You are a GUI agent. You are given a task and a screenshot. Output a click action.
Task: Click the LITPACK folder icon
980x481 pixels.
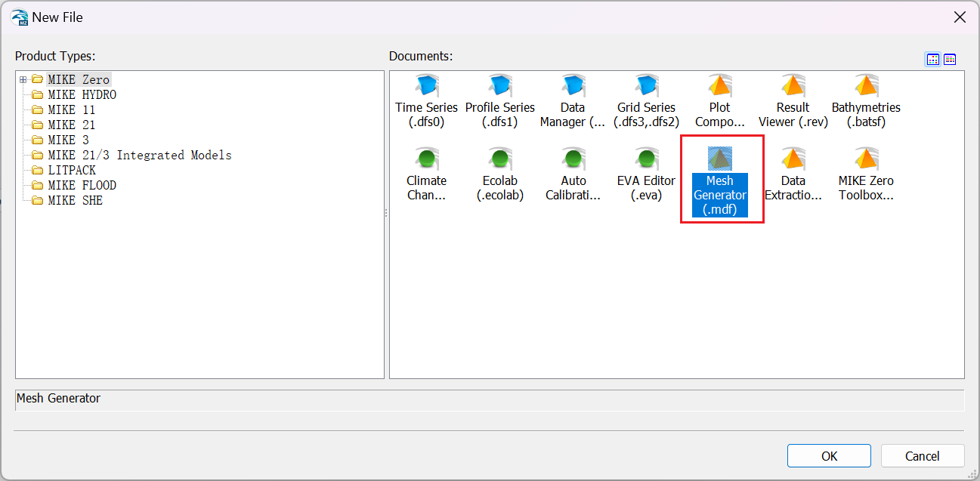tap(37, 170)
